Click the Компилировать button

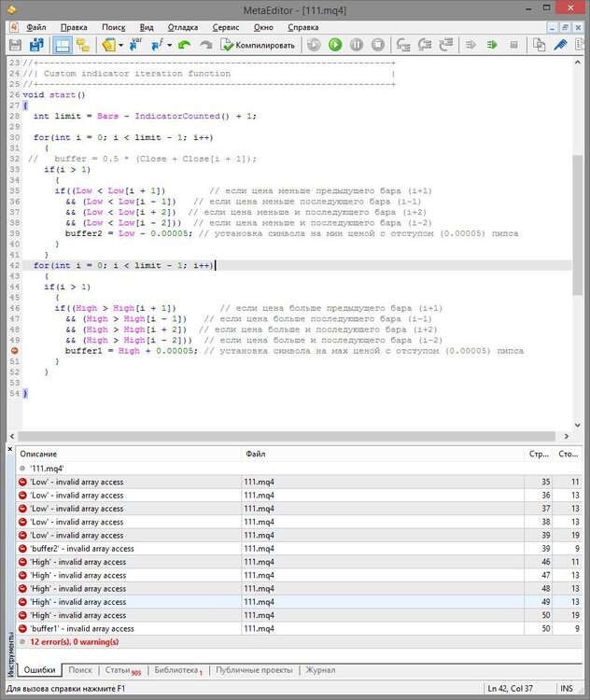pos(258,45)
